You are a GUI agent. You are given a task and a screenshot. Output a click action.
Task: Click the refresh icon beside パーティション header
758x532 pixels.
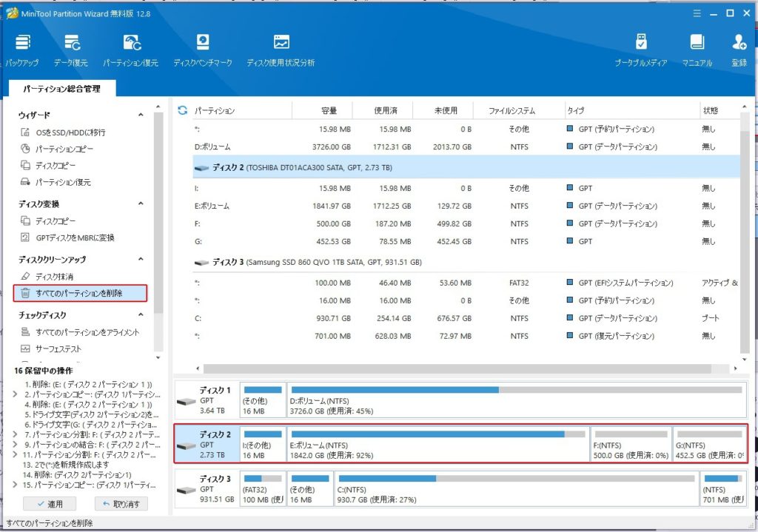[x=183, y=110]
